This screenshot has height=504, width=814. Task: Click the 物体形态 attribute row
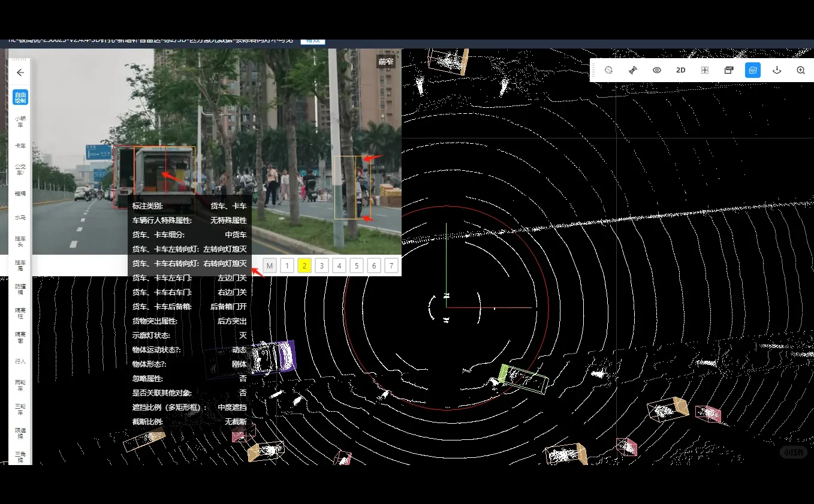[x=189, y=364]
